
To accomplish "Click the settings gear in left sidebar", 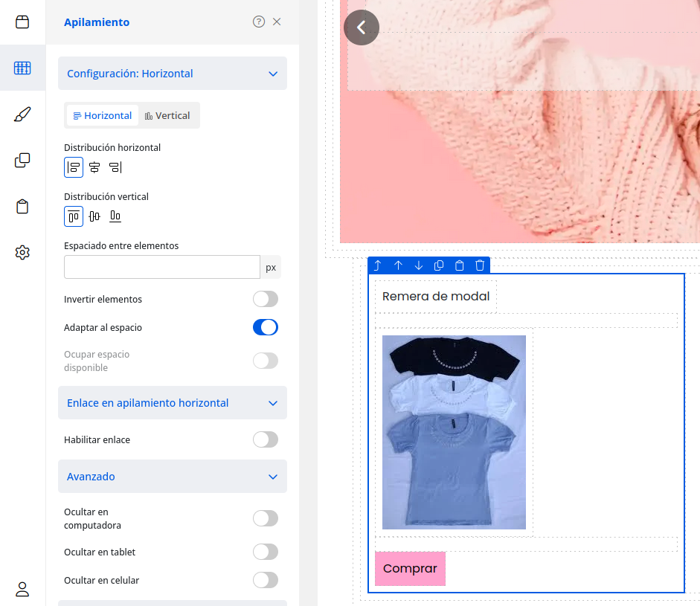I will (22, 252).
